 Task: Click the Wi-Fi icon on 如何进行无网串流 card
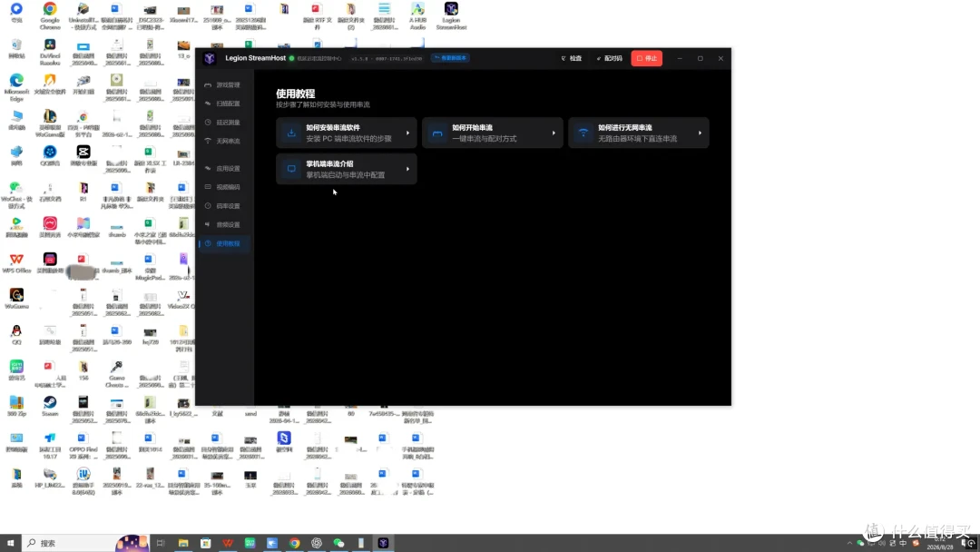(583, 133)
